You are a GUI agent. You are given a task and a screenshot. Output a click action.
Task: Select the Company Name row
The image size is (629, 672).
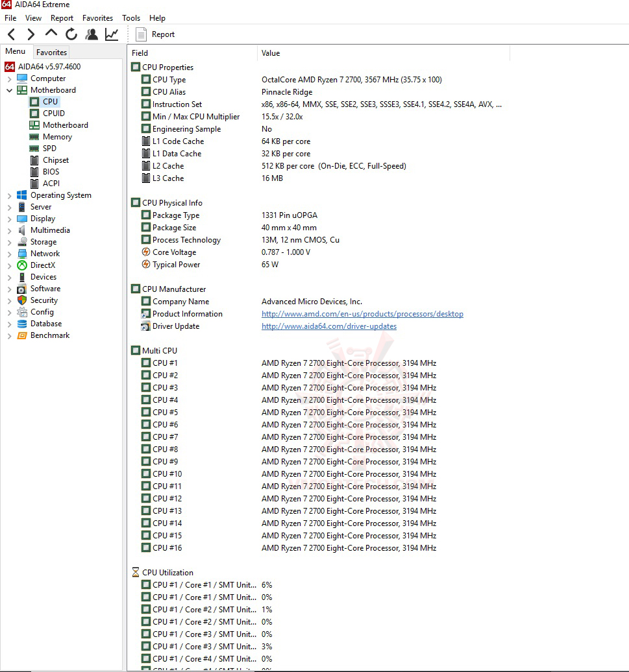click(x=252, y=302)
